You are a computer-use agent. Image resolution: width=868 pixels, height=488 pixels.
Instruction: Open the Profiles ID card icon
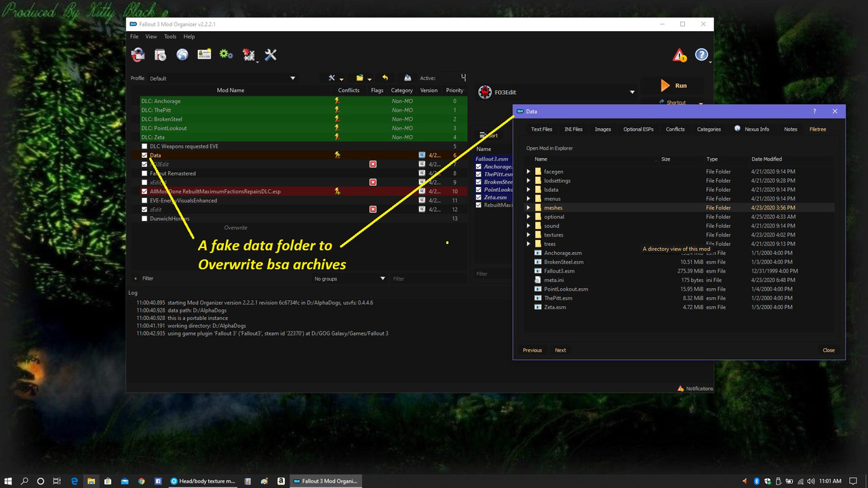(204, 55)
